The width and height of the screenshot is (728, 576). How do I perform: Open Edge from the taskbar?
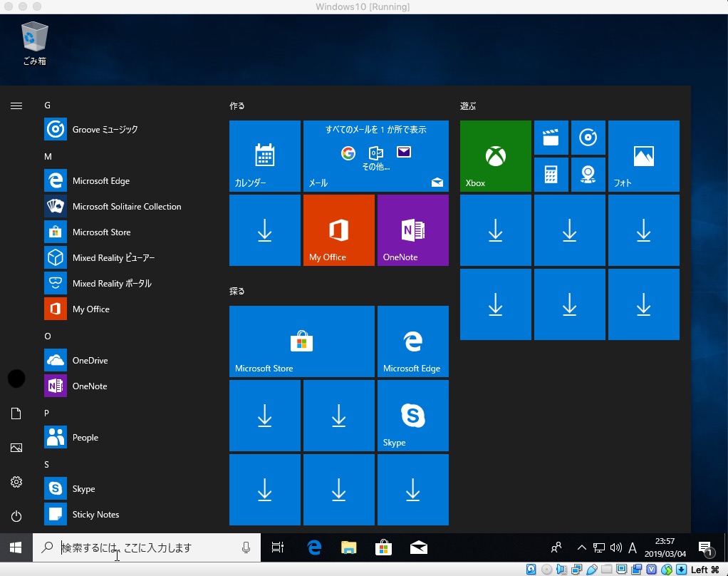pyautogui.click(x=314, y=547)
